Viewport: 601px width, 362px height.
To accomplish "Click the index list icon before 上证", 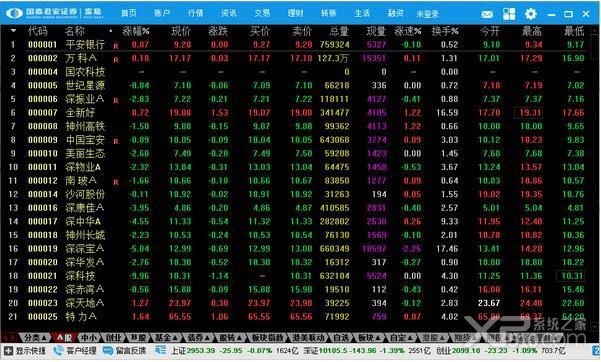I will (x=161, y=350).
